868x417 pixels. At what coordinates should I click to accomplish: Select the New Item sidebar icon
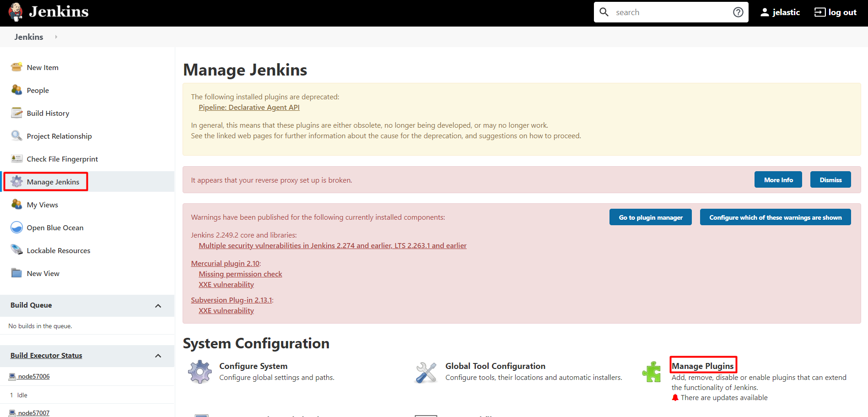pos(16,67)
